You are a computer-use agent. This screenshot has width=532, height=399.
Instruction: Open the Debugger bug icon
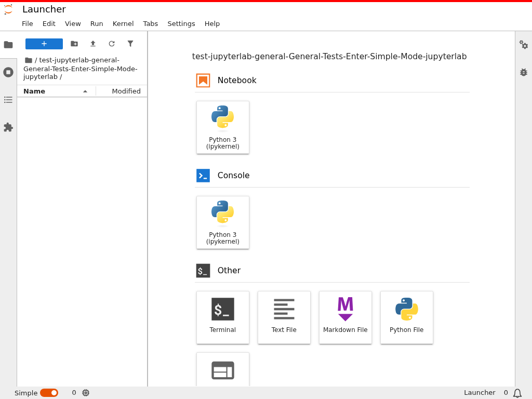524,72
